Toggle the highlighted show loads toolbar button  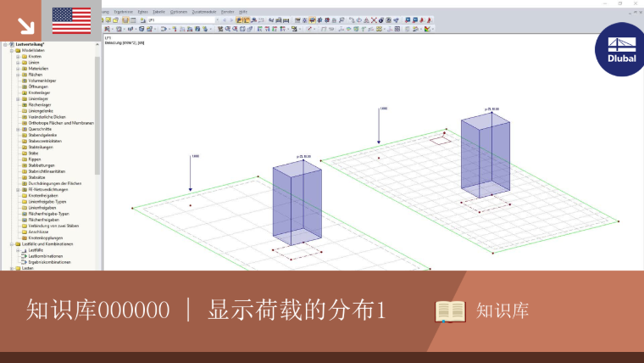coord(239,20)
